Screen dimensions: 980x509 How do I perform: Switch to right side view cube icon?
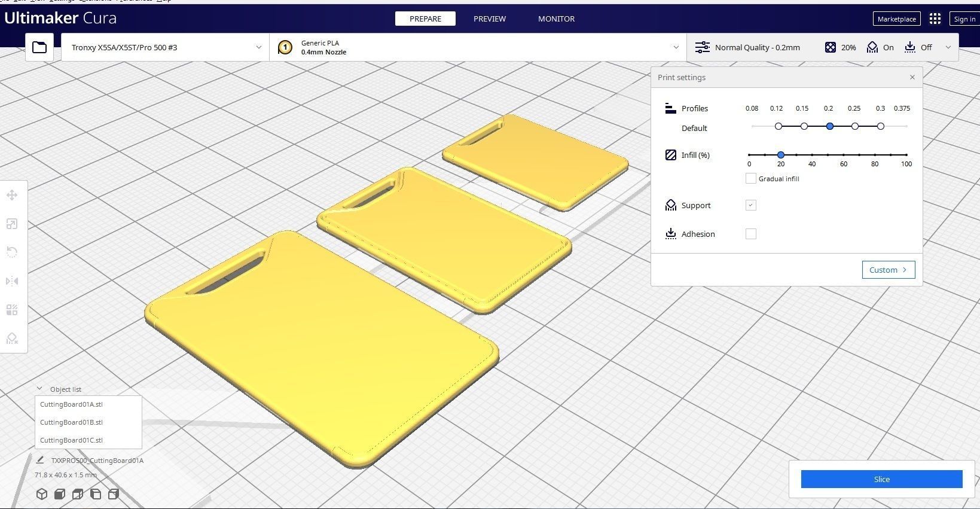coord(114,494)
